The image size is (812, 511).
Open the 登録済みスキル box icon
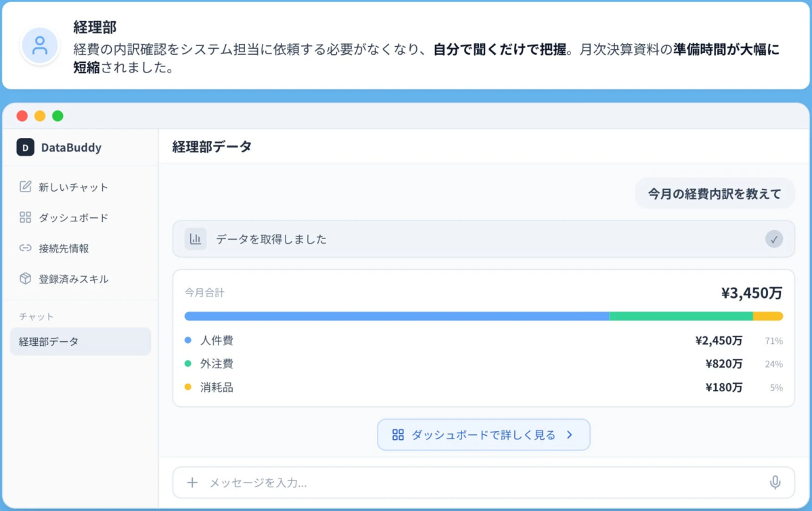point(25,278)
